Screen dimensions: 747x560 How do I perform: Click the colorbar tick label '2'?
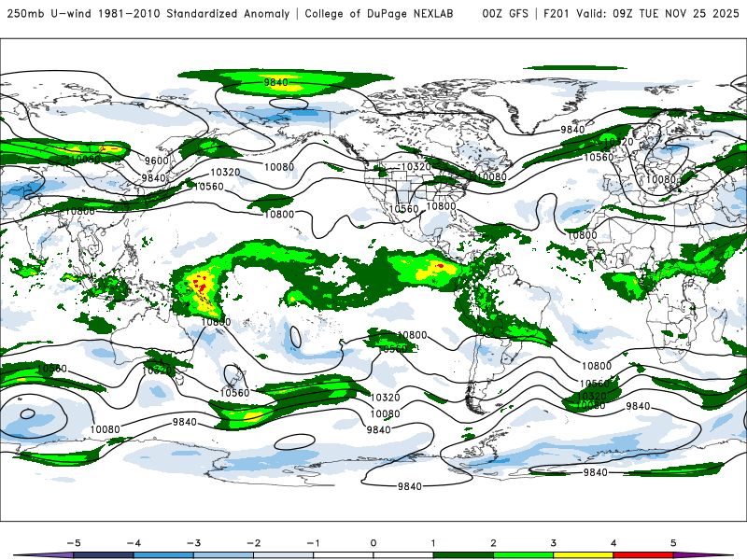(494, 543)
